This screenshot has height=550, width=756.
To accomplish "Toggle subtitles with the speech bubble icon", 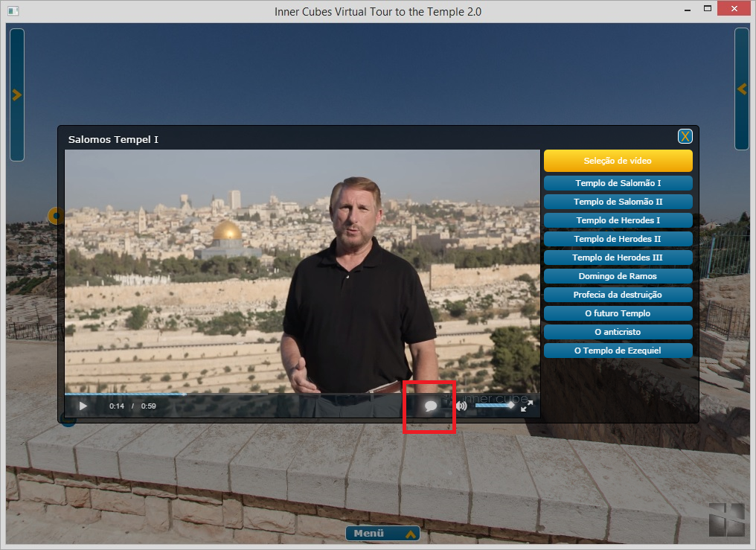I will coord(431,406).
